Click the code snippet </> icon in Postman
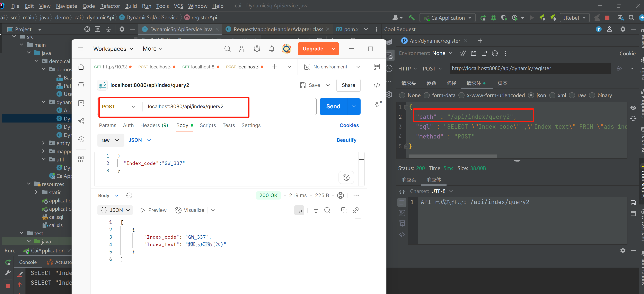Screen dimensions: 644x294 pyautogui.click(x=377, y=85)
